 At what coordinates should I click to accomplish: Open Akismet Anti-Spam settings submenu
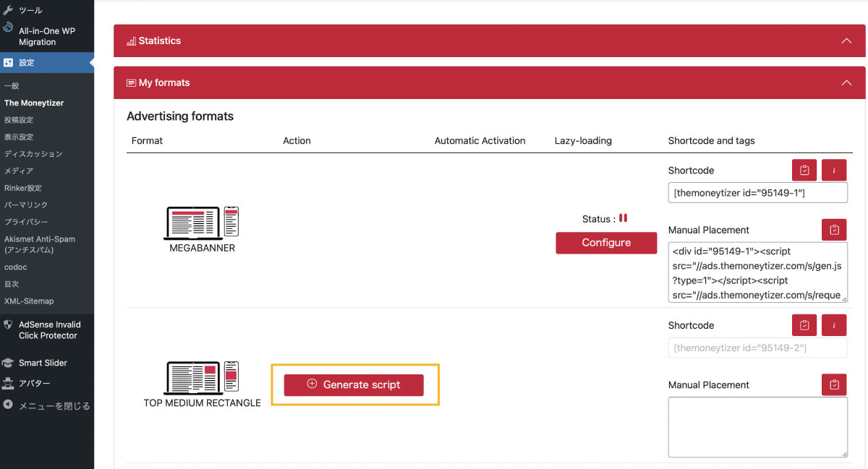click(40, 244)
